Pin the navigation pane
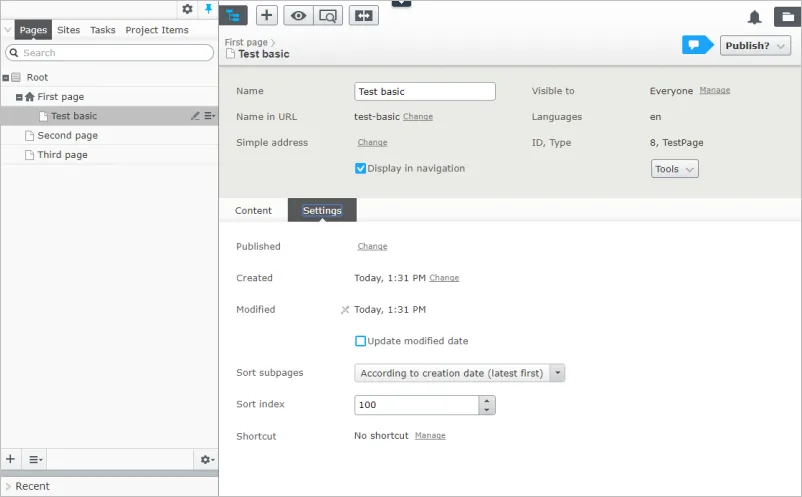 208,9
